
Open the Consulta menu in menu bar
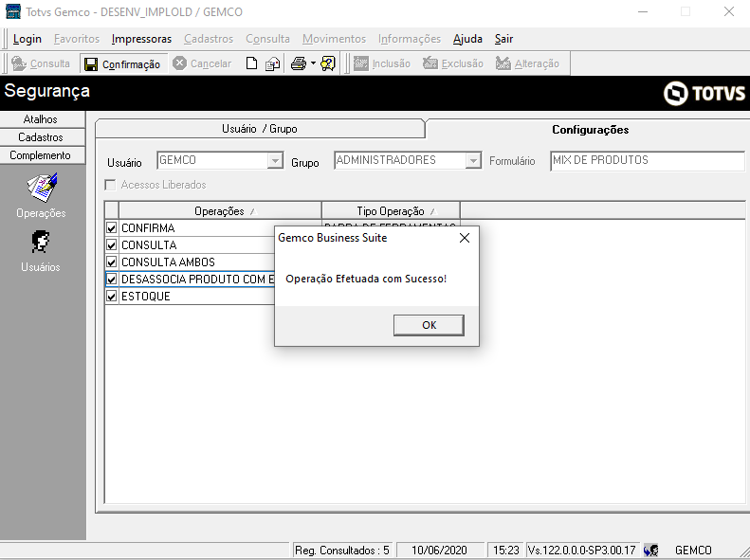point(267,39)
